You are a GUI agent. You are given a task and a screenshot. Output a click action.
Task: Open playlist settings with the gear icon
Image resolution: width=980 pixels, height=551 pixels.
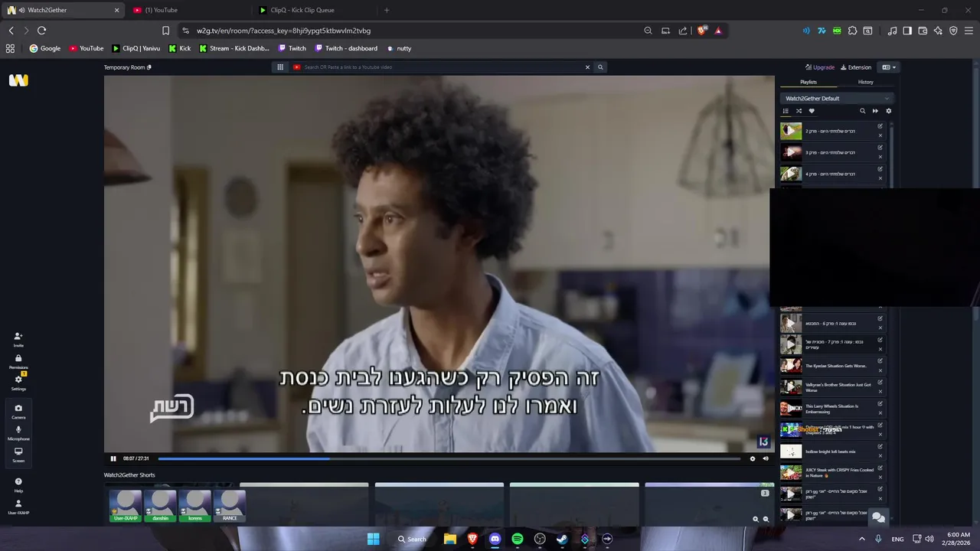[888, 111]
